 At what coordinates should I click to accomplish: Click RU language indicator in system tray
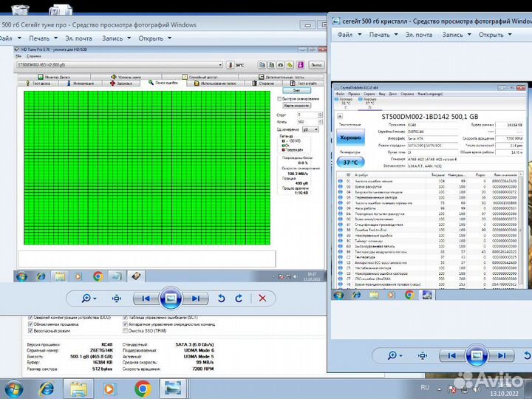click(x=425, y=387)
